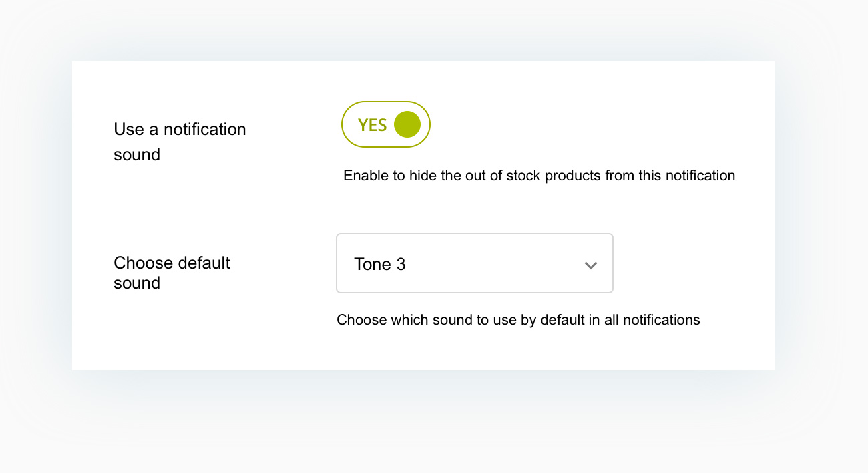Click the Tone 3 selected value text

click(380, 265)
